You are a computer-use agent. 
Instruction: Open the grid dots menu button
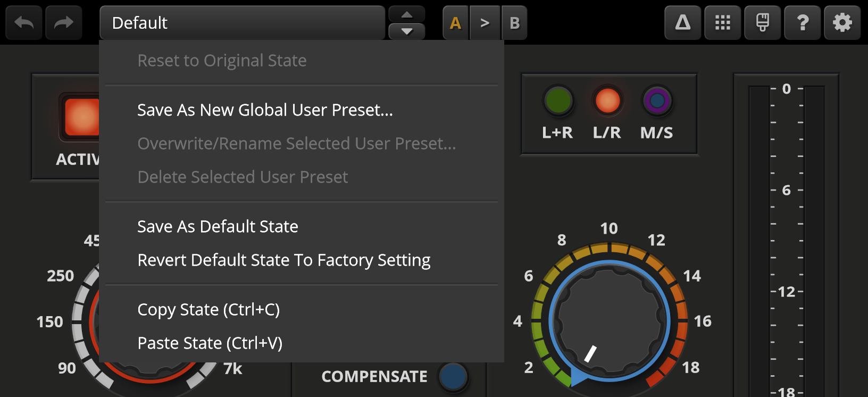pyautogui.click(x=723, y=23)
